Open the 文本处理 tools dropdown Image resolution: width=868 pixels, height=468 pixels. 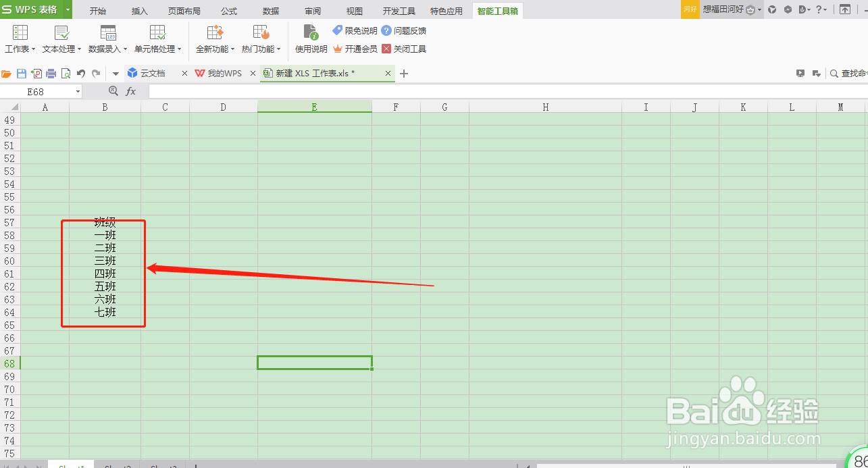[x=61, y=39]
